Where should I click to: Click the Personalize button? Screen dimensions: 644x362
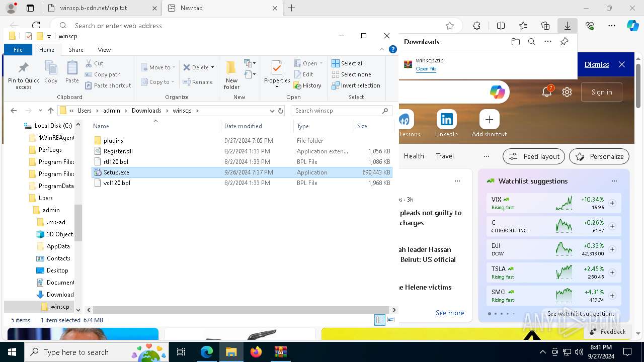pos(599,156)
